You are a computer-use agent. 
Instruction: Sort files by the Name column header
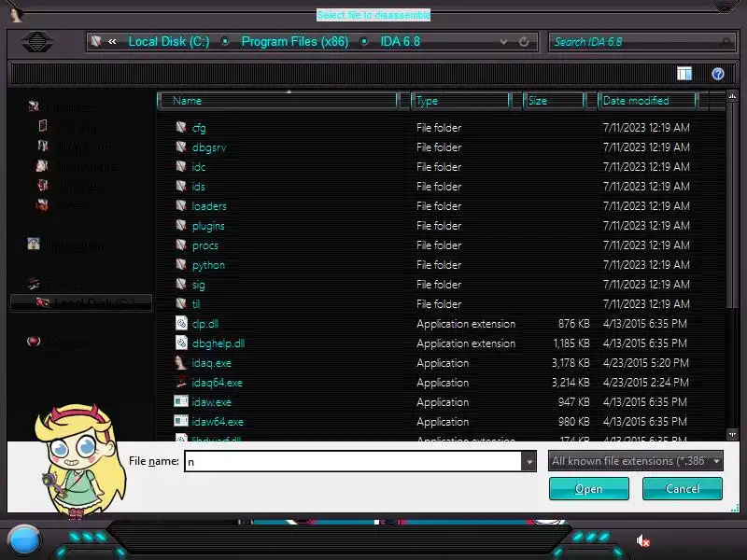click(278, 101)
